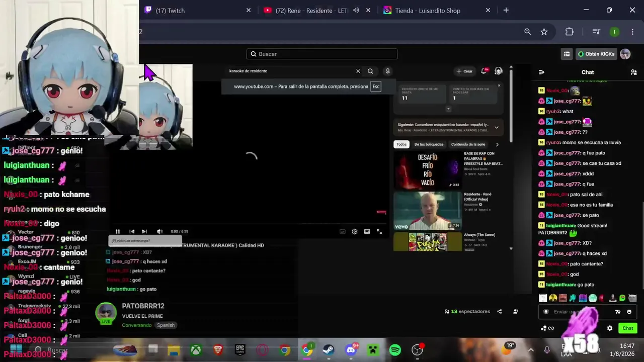Show hidden system tray icons
The height and width of the screenshot is (362, 644).
click(531, 350)
